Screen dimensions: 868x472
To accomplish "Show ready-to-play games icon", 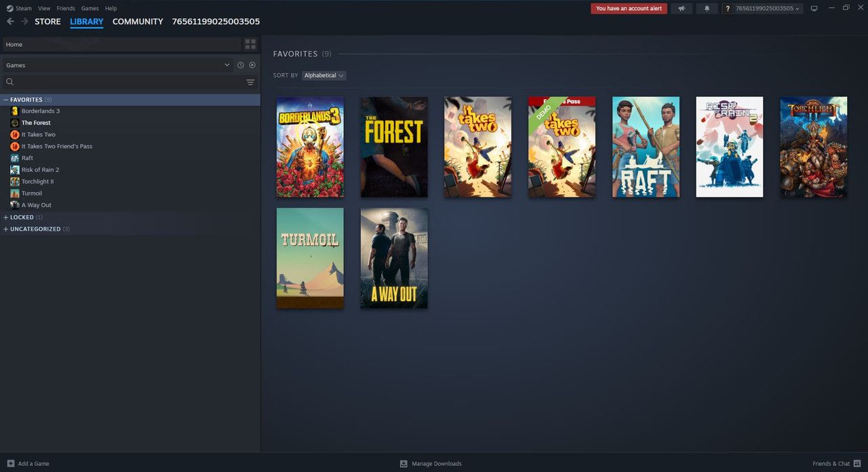I will click(252, 65).
